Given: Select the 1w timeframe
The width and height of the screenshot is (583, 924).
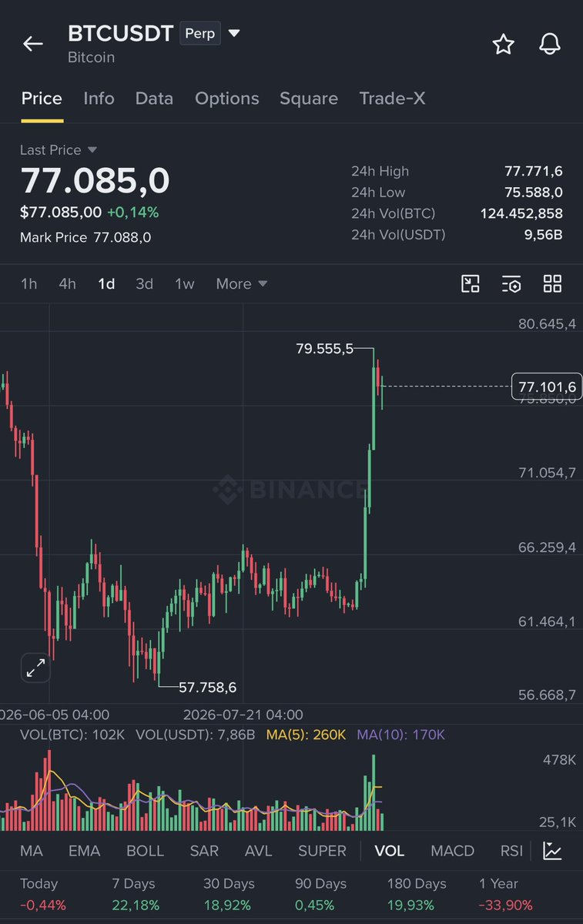Looking at the screenshot, I should tap(185, 283).
